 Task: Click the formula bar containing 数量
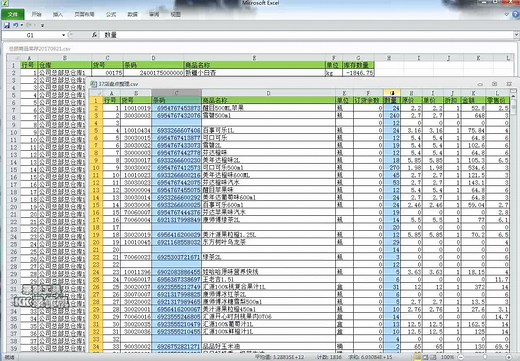[x=307, y=35]
